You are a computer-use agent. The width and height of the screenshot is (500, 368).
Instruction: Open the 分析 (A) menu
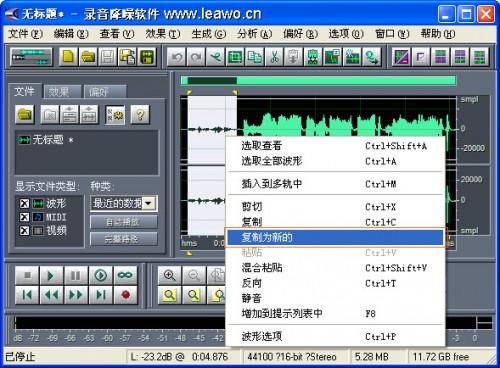pos(254,34)
